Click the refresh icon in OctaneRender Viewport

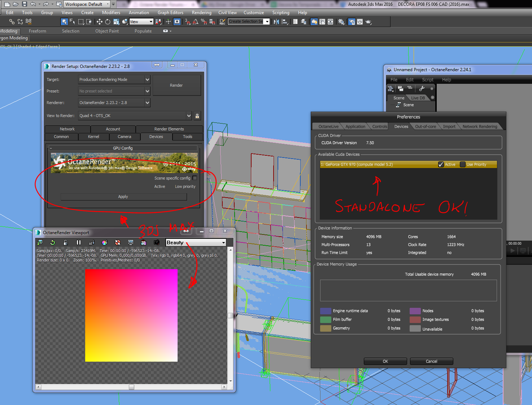click(53, 242)
